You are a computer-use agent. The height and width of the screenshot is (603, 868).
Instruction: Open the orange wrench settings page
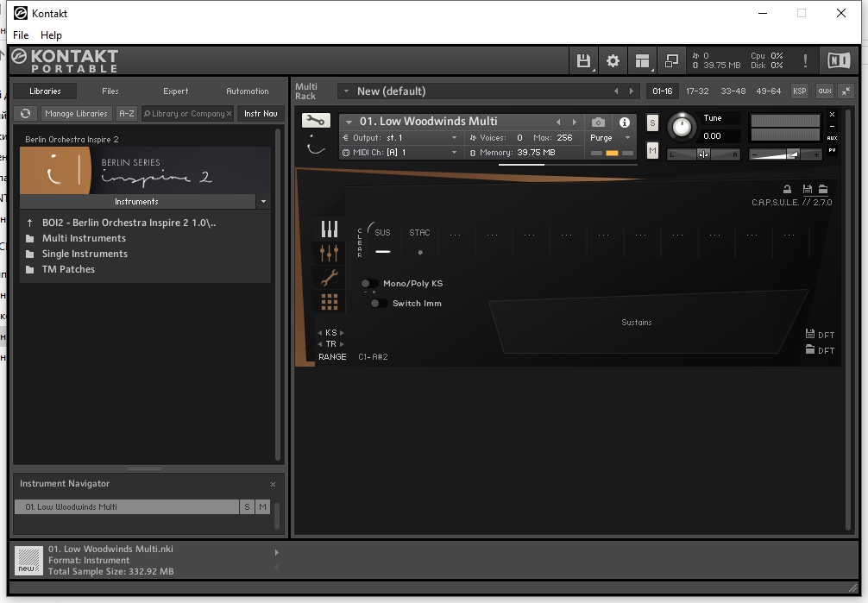(x=330, y=278)
